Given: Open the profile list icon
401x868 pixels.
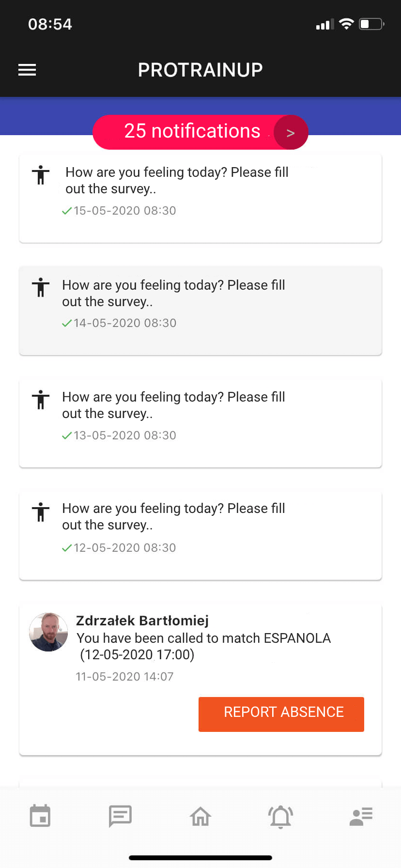Looking at the screenshot, I should [x=361, y=817].
